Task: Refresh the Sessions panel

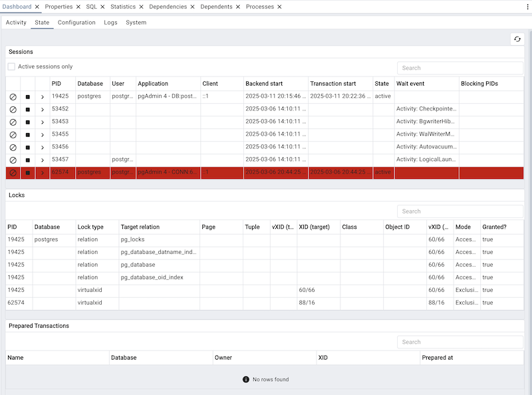Action: click(x=517, y=39)
